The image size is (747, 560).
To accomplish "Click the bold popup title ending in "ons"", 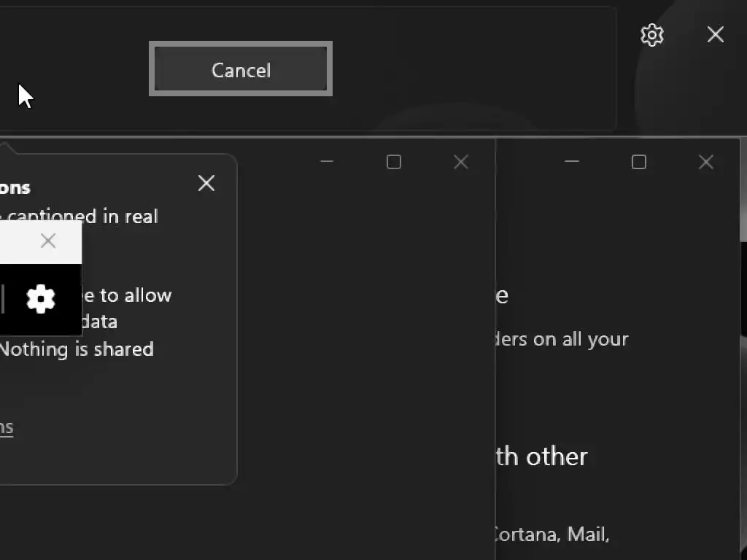I will [x=15, y=187].
